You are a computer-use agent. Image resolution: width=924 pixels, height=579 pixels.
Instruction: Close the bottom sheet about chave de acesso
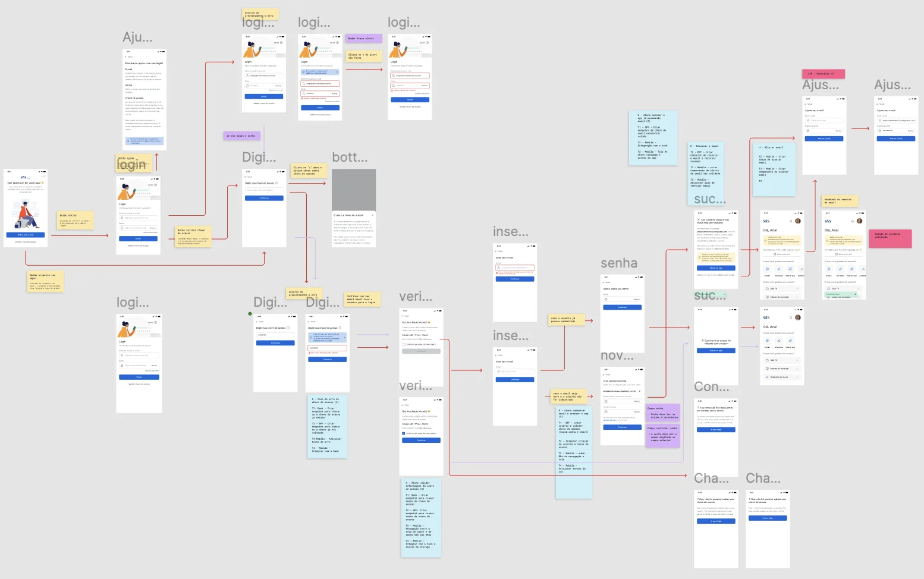[x=373, y=215]
